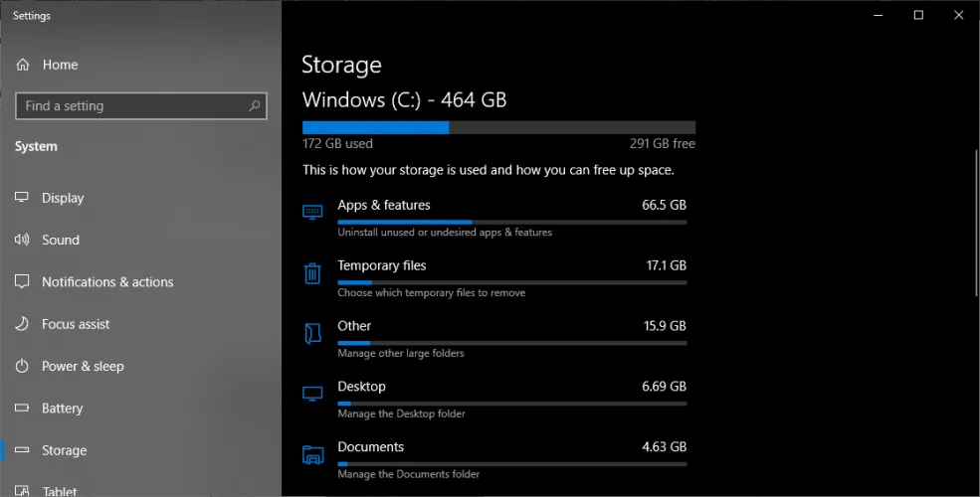Click the magnifier search icon
Screen dimensions: 980x497
pos(255,106)
